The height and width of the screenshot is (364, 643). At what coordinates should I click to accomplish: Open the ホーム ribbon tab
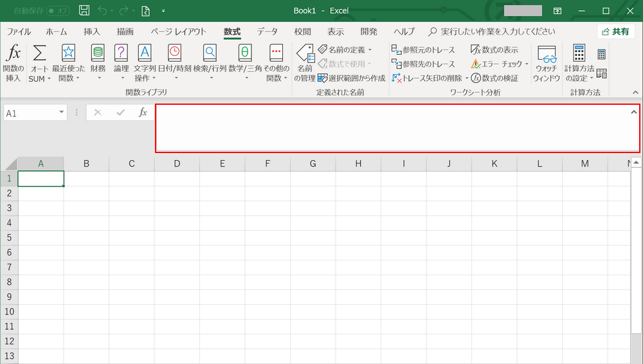click(57, 32)
